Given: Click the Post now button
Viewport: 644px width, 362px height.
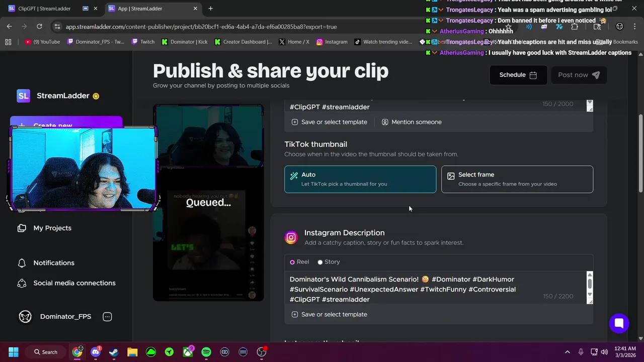Looking at the screenshot, I should 579,75.
